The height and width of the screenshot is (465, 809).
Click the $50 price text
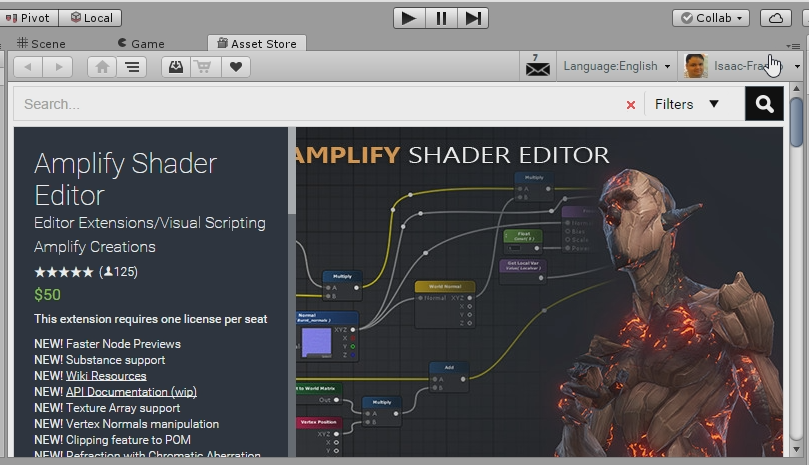(x=47, y=295)
